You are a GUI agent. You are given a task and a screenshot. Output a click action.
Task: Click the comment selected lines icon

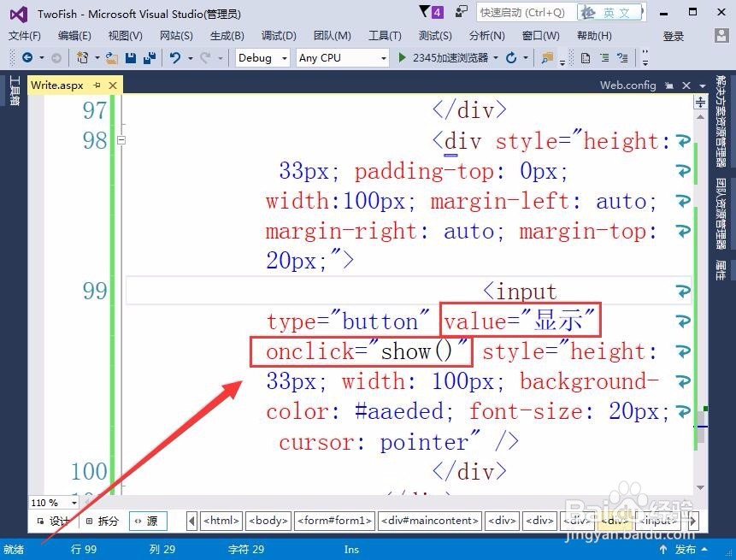[623, 58]
